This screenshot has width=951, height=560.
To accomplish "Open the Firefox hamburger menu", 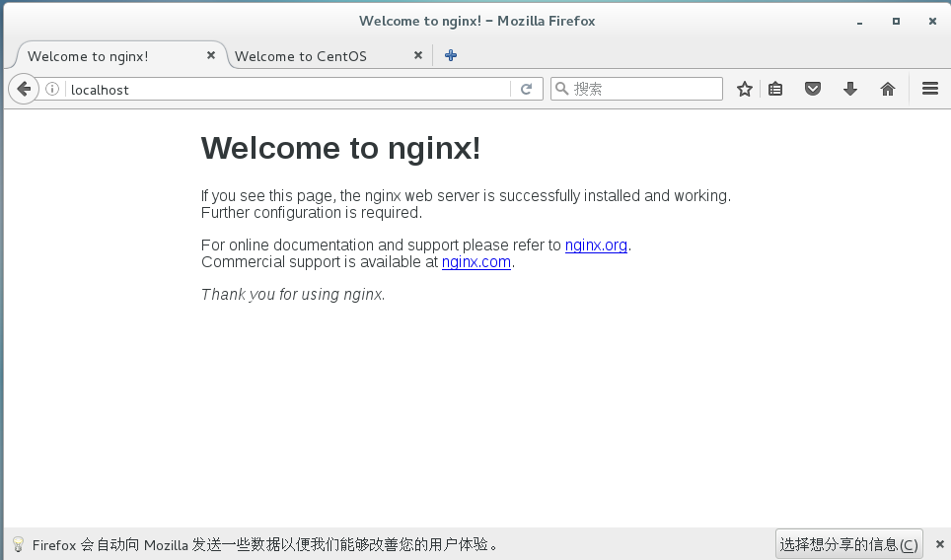I will coord(929,89).
